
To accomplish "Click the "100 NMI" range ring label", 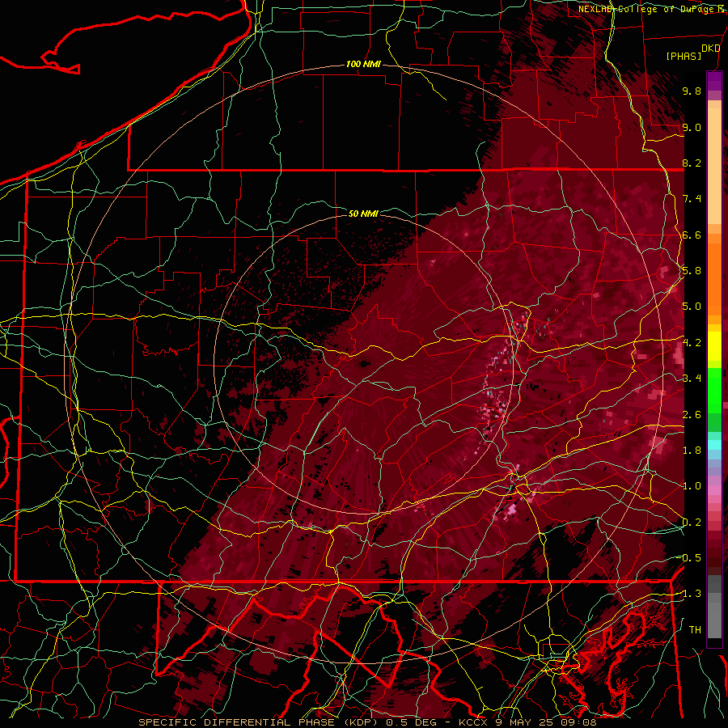I will point(363,64).
